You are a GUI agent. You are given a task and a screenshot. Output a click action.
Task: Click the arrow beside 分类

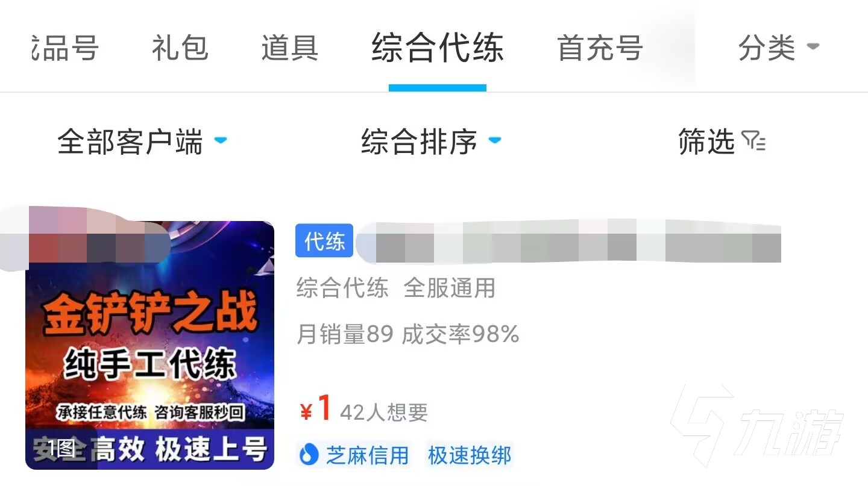click(x=813, y=46)
